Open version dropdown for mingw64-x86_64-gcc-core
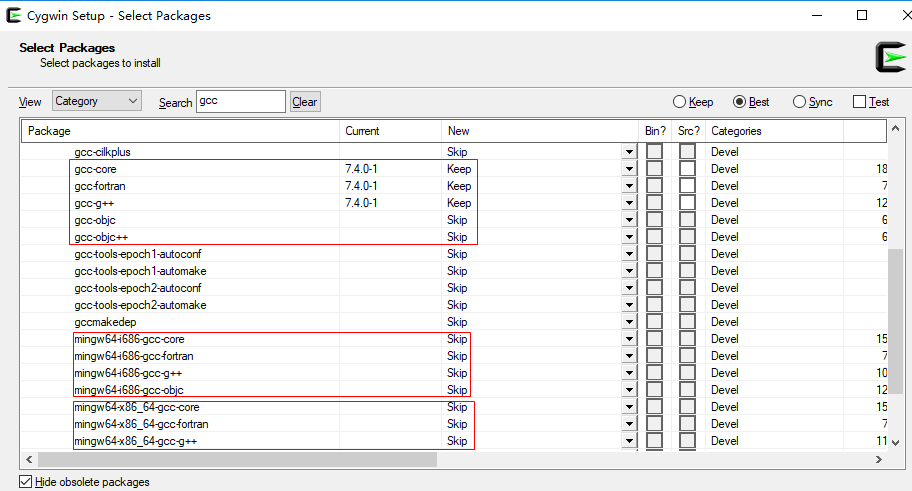Screen dimensions: 912x491 [629, 407]
